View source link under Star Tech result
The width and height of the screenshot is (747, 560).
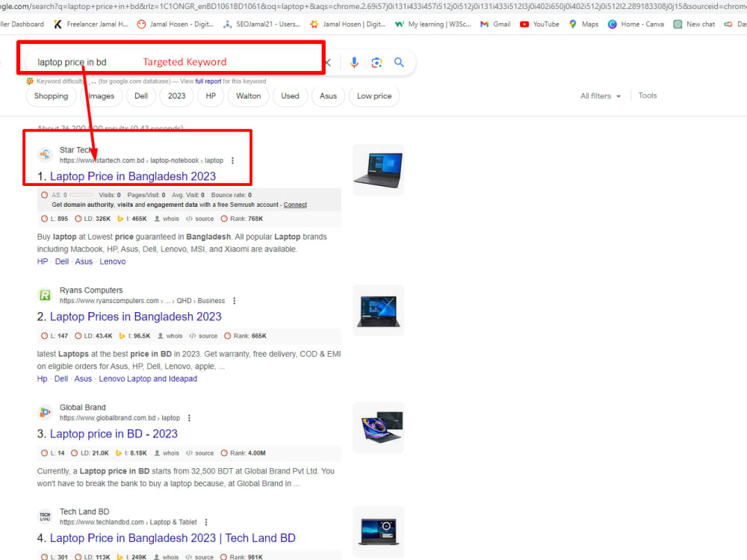[x=199, y=219]
